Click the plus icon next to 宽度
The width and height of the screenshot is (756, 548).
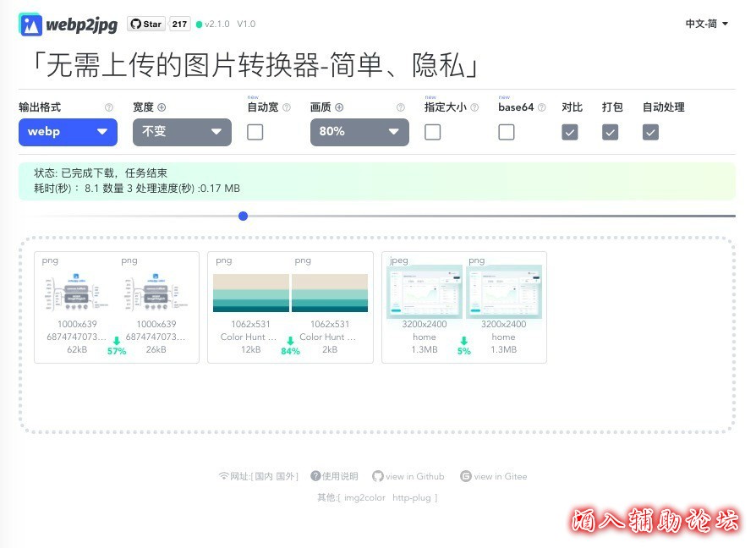coord(162,107)
